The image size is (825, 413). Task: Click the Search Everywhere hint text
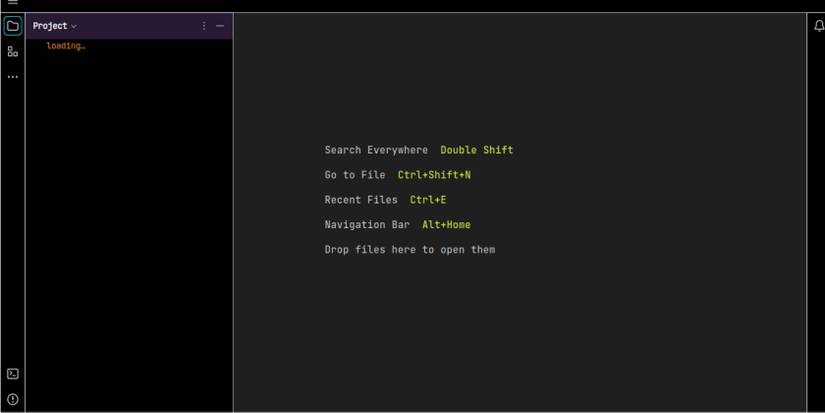(x=376, y=150)
